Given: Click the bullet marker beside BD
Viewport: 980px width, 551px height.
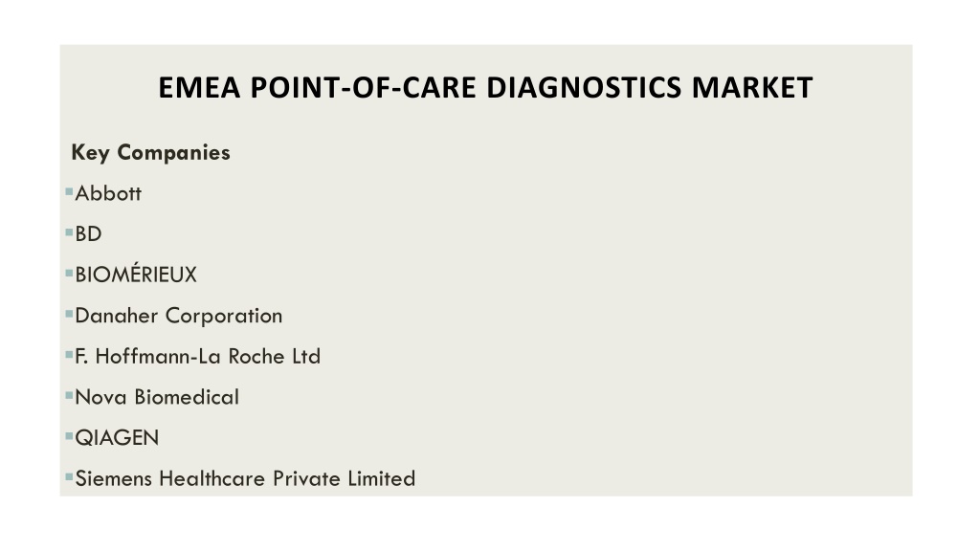Looking at the screenshot, I should click(x=69, y=232).
